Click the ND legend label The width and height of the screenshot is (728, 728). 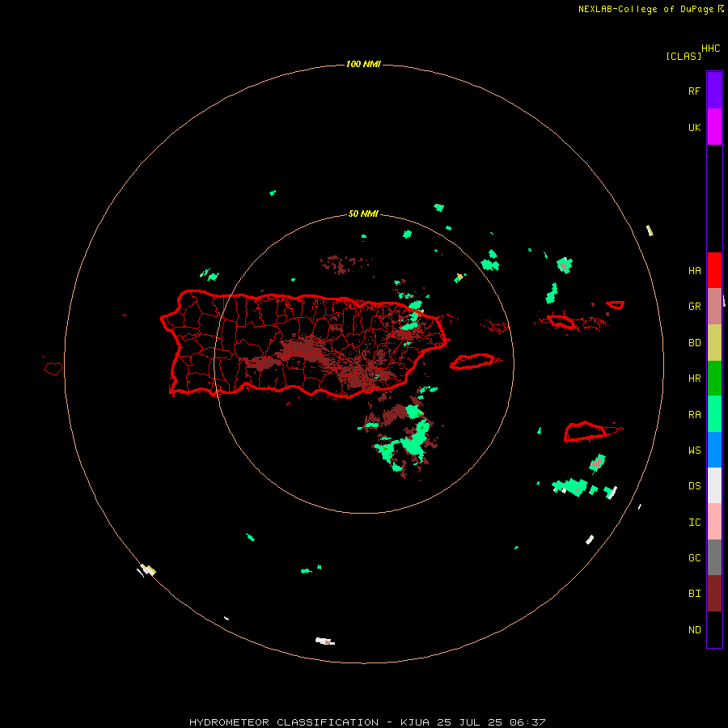pyautogui.click(x=694, y=630)
